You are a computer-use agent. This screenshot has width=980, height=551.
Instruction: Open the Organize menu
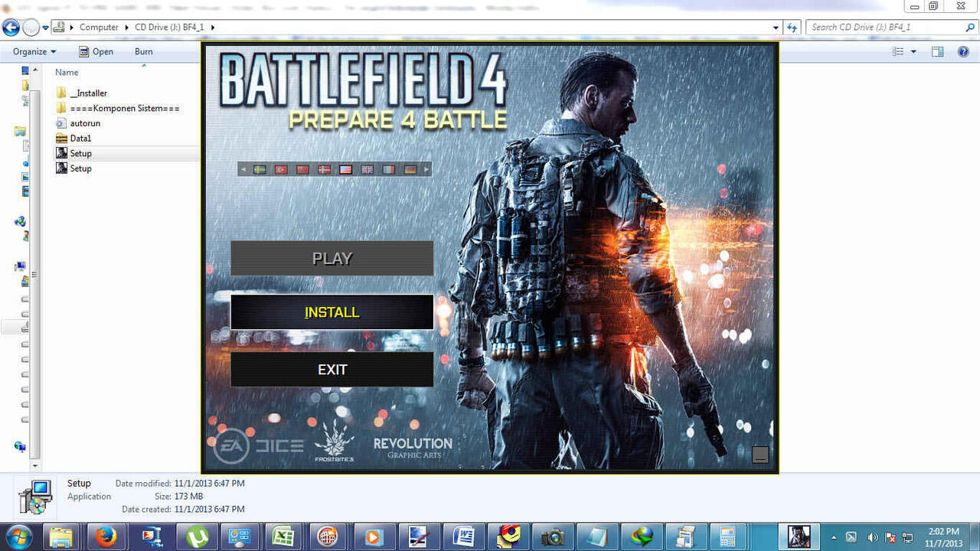pyautogui.click(x=34, y=52)
